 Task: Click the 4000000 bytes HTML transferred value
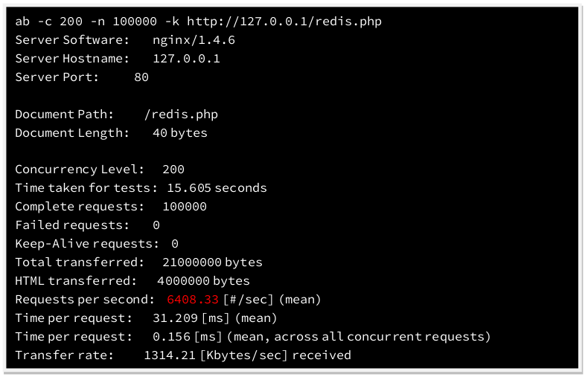click(x=203, y=280)
